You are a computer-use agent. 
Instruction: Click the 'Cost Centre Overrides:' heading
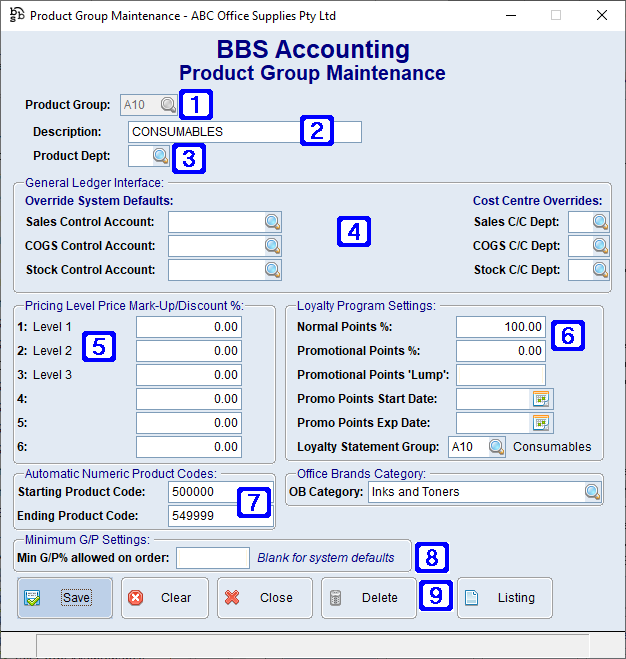(x=537, y=201)
